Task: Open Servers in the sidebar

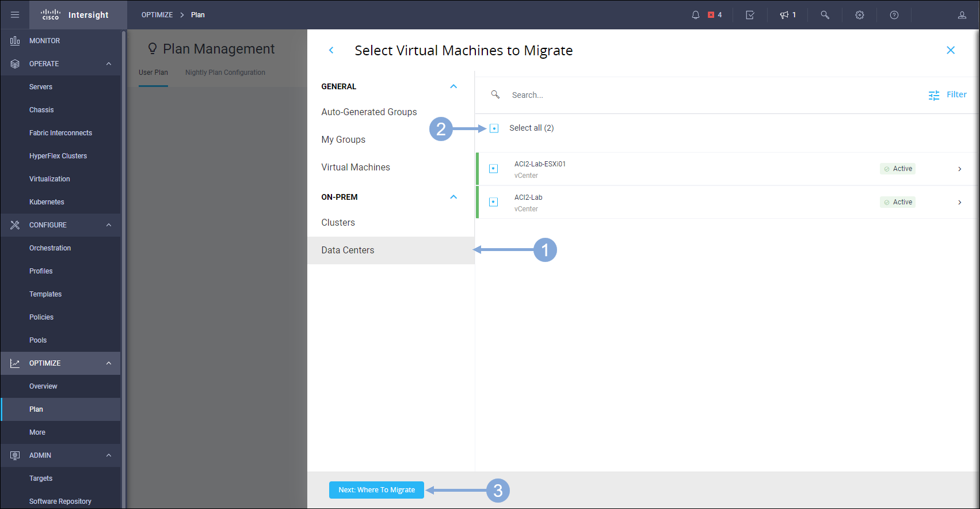Action: point(41,87)
